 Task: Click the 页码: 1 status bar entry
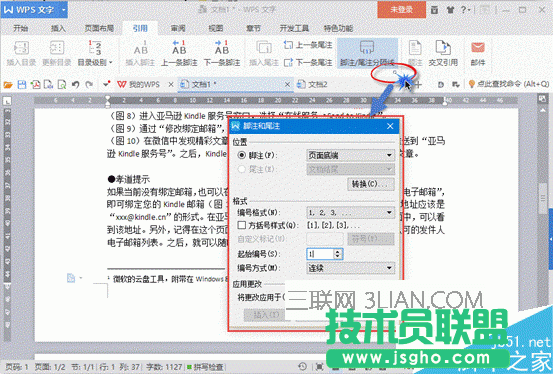pyautogui.click(x=17, y=367)
